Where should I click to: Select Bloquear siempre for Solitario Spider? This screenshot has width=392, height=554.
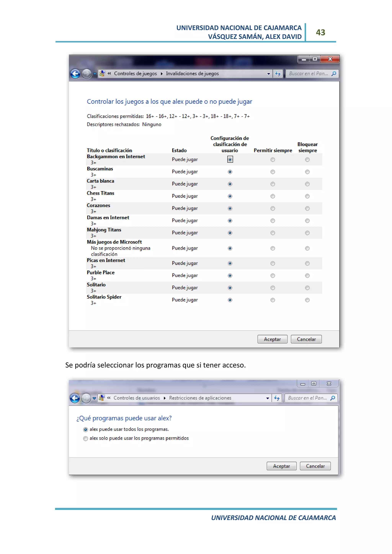307,300
